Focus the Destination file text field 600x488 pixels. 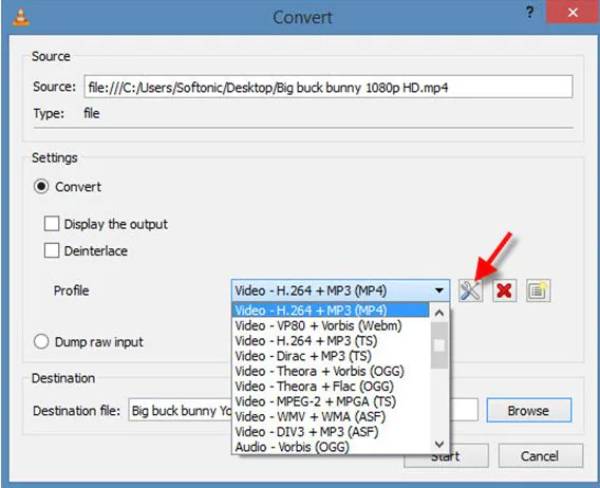[180, 410]
